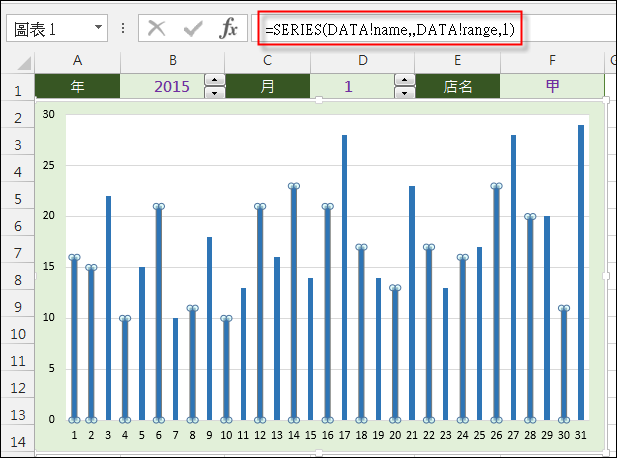Click the chart bar for day 9

209,328
